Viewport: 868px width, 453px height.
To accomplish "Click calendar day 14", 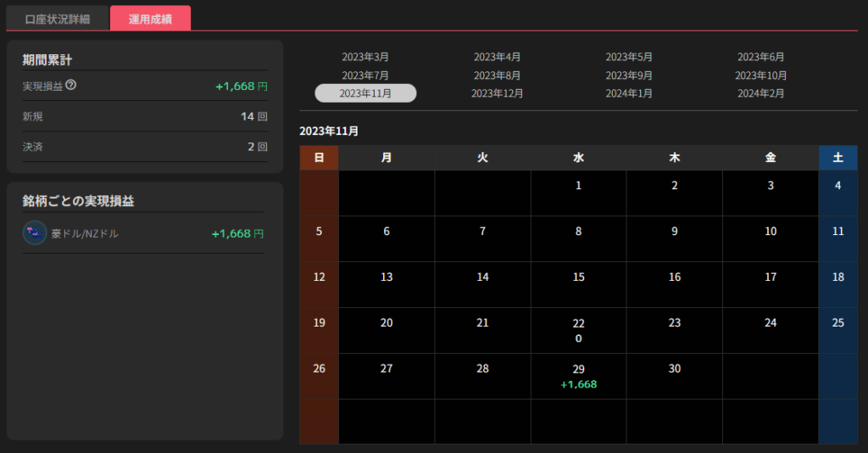I will click(x=482, y=285).
